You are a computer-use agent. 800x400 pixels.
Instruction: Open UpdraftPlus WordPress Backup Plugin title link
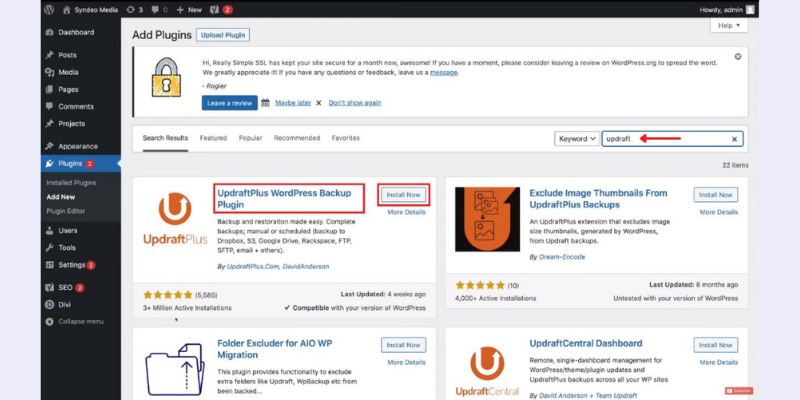284,199
